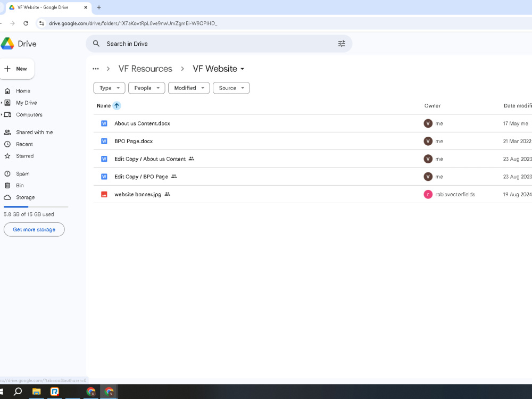This screenshot has height=399, width=532.
Task: Click the 19 Aug 2024 modified date
Action: (x=517, y=194)
